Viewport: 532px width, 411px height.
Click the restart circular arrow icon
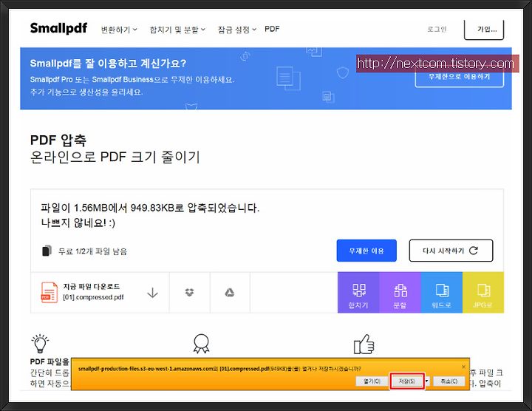point(474,251)
